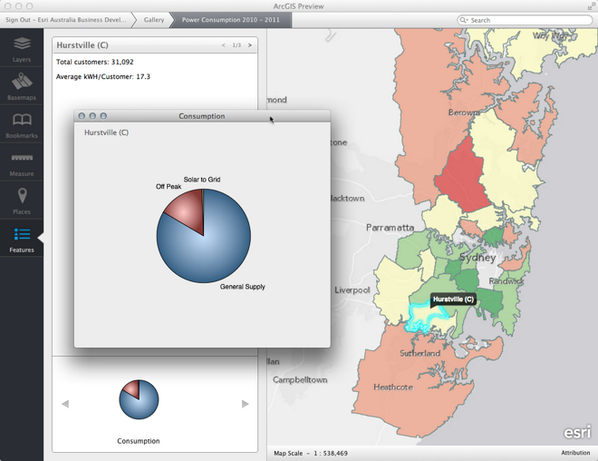Click Average kWH/Customer: 17.3 text
The width and height of the screenshot is (598, 461).
(x=103, y=77)
